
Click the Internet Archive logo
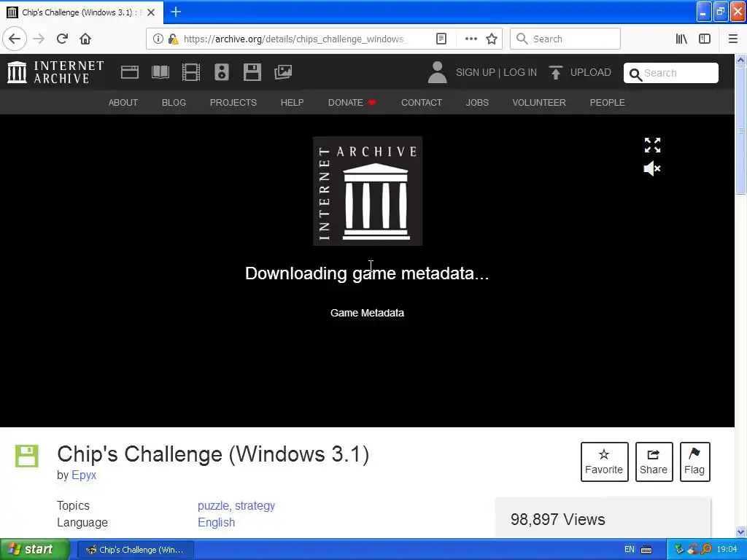click(x=55, y=72)
